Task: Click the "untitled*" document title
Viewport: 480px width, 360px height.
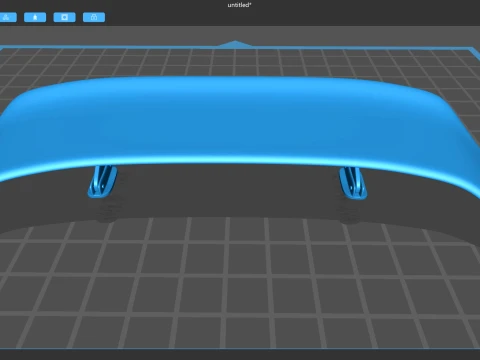Action: tap(239, 5)
